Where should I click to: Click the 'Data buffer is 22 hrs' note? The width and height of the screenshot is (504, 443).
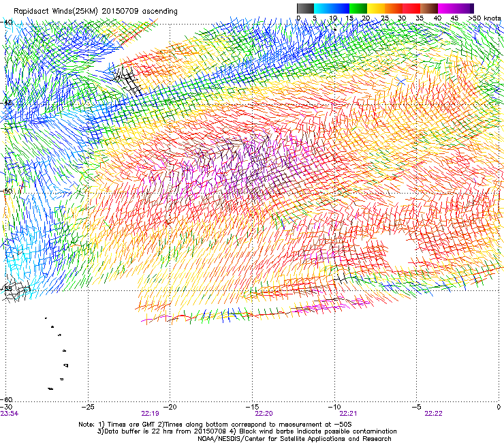click(x=247, y=431)
